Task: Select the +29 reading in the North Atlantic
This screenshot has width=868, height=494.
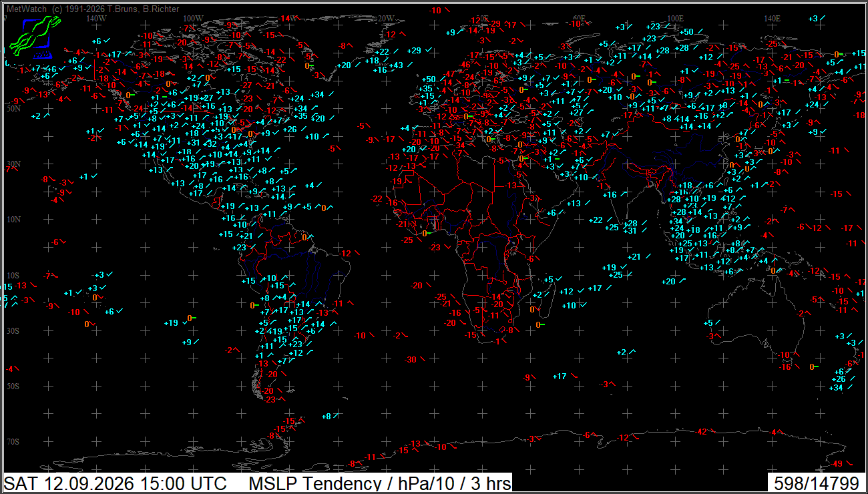Action: (414, 51)
